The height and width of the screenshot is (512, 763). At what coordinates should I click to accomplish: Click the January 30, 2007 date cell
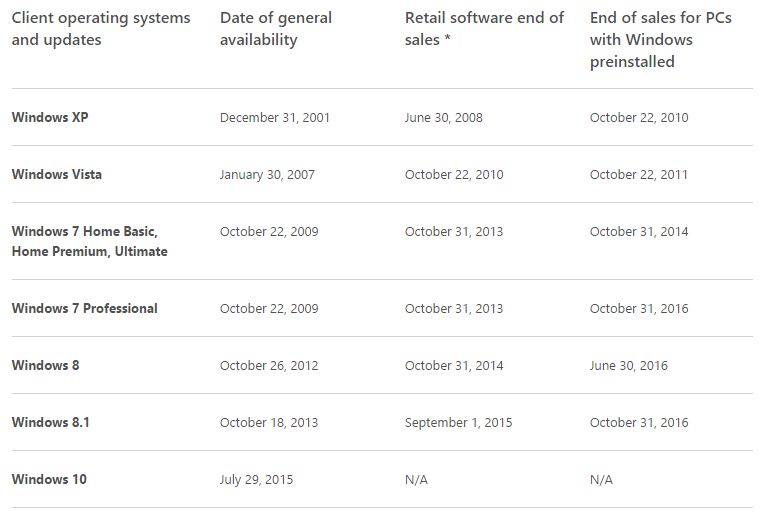(267, 174)
